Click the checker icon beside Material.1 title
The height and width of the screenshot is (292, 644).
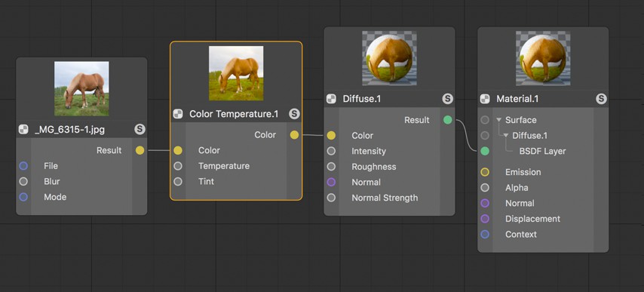click(x=485, y=99)
